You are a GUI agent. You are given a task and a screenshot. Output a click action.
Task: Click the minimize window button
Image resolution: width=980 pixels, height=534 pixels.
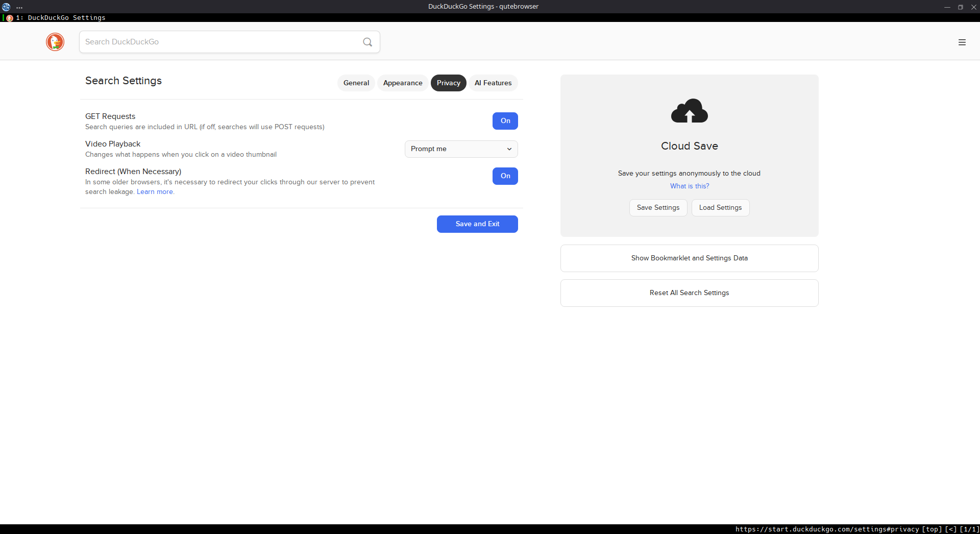coord(947,7)
